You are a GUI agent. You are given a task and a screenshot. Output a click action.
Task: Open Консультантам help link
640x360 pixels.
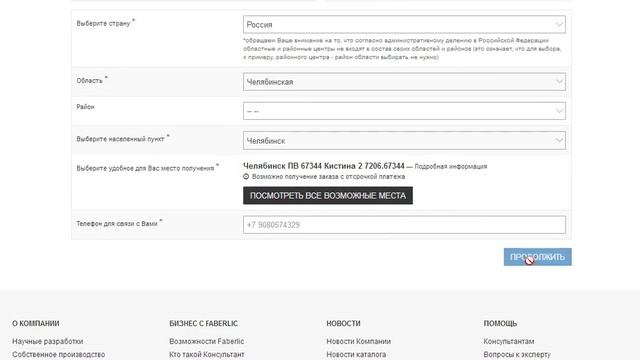click(509, 341)
